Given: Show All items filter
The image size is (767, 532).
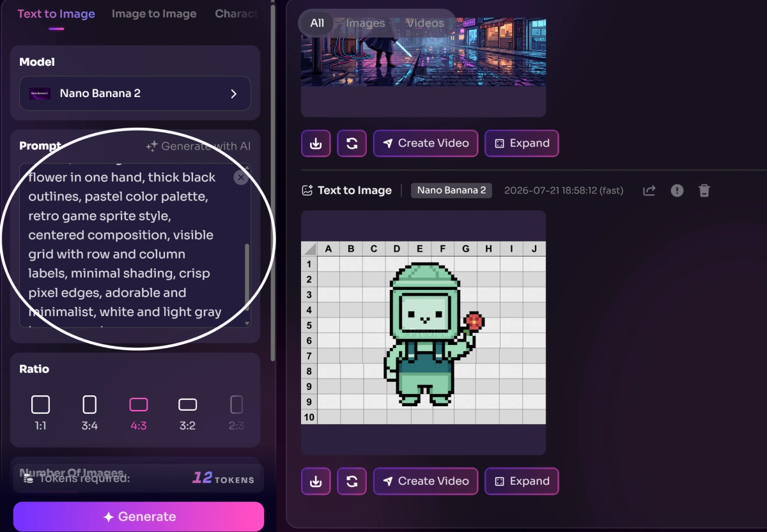Looking at the screenshot, I should coord(317,23).
